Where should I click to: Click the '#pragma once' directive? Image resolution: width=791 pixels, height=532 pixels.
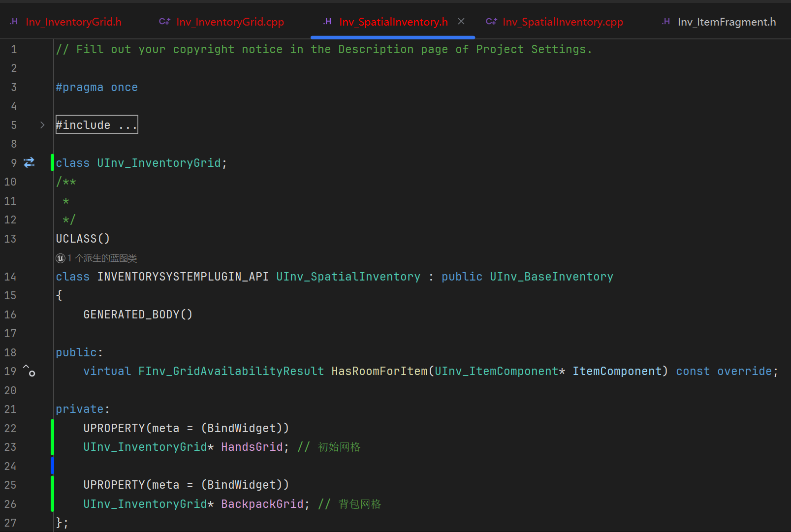point(96,87)
